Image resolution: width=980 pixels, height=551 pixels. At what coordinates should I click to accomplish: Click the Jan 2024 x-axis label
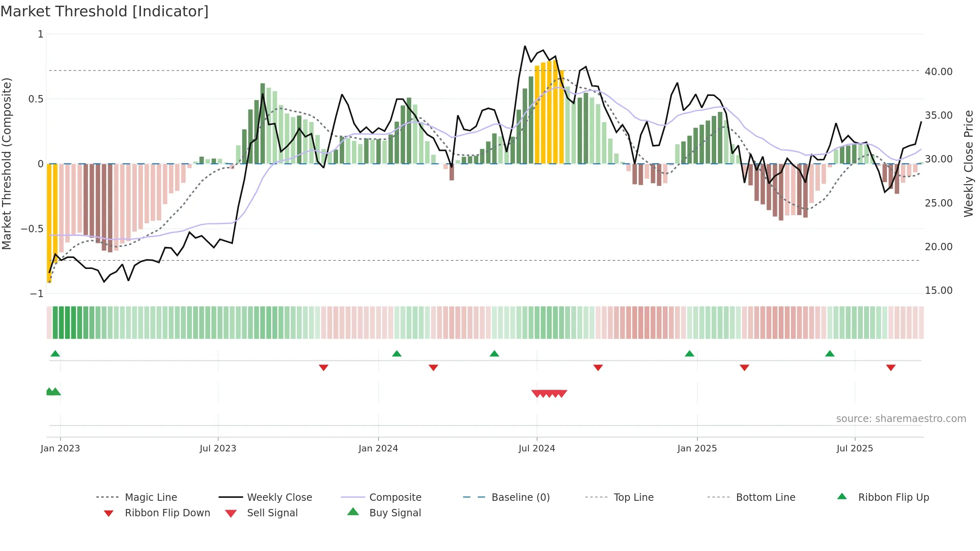tap(378, 448)
